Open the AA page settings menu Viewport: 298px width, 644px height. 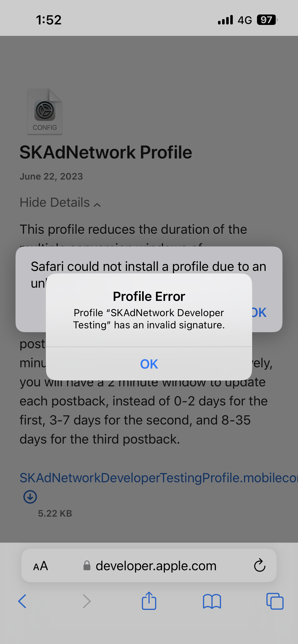tap(40, 566)
